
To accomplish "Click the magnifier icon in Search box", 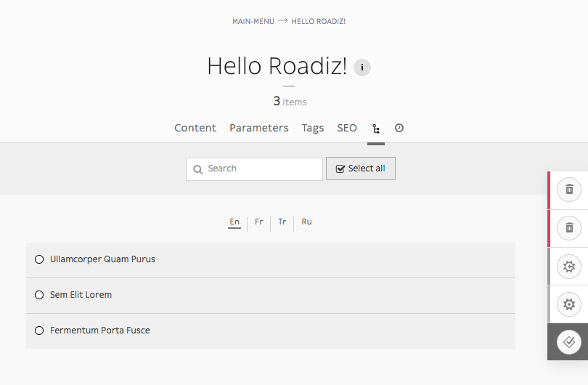I will click(x=197, y=169).
